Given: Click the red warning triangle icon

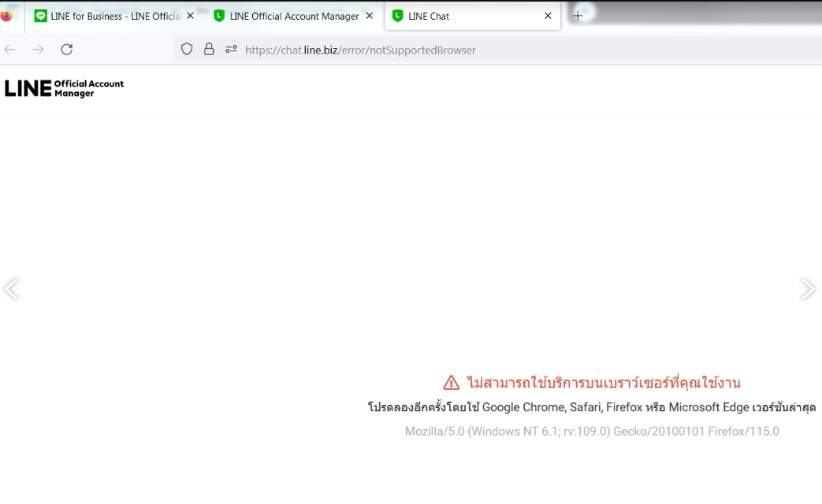Looking at the screenshot, I should click(451, 383).
